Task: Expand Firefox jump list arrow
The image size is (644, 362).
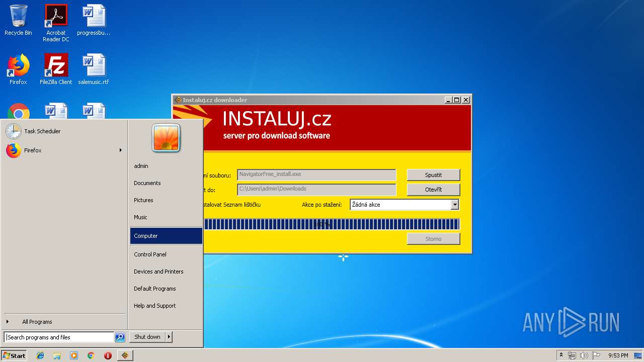Action: point(121,150)
